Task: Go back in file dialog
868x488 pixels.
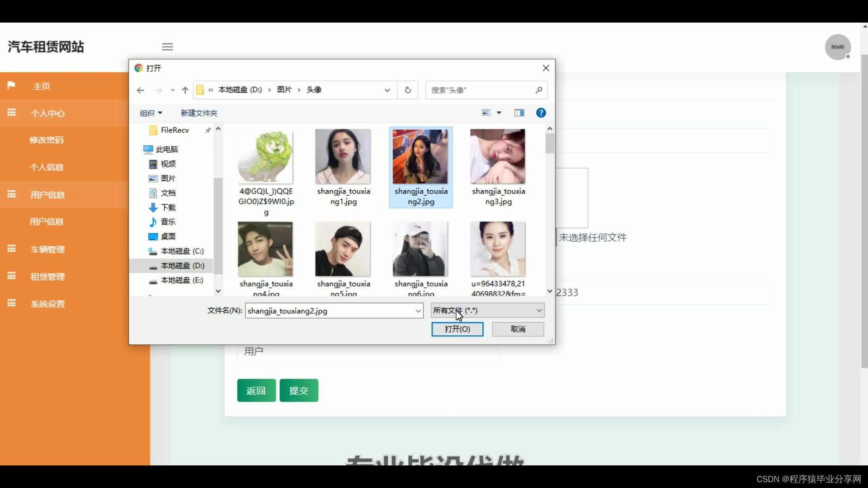Action: [141, 90]
